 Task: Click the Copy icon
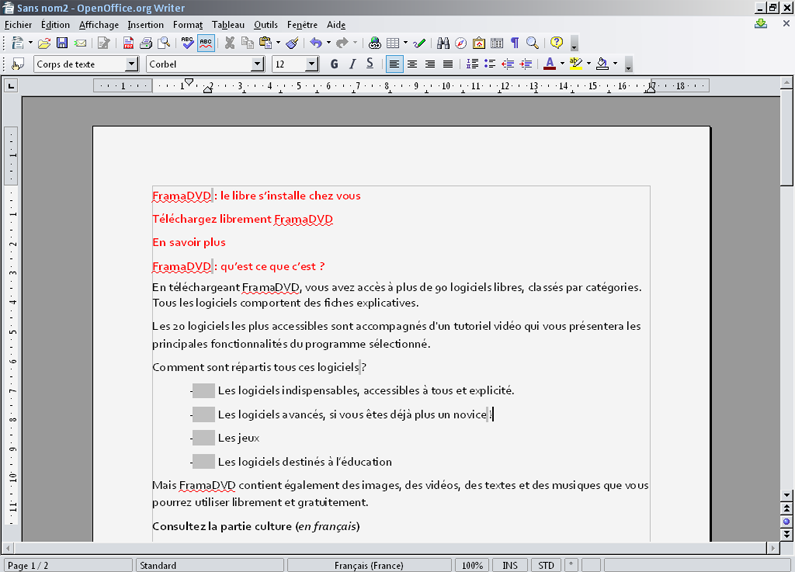pyautogui.click(x=247, y=43)
